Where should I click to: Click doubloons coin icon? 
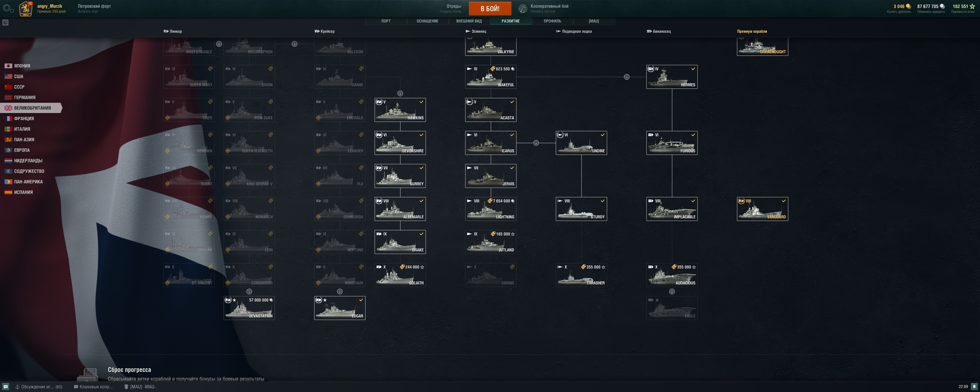coord(908,6)
